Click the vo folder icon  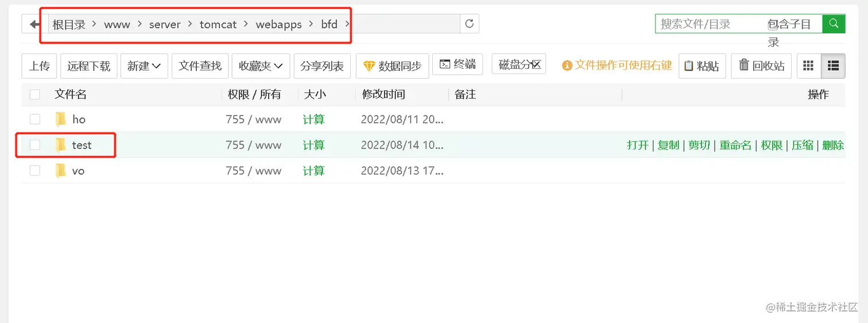pyautogui.click(x=61, y=171)
